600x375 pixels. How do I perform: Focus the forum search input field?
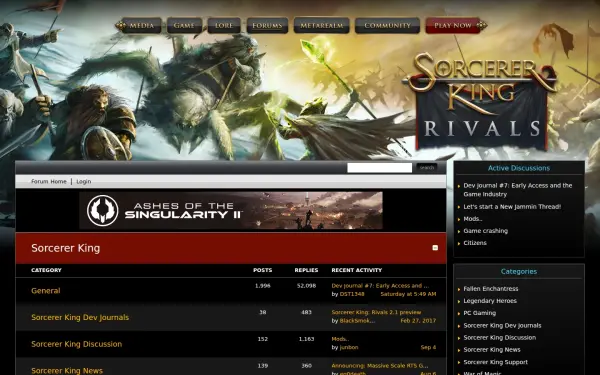(x=379, y=168)
